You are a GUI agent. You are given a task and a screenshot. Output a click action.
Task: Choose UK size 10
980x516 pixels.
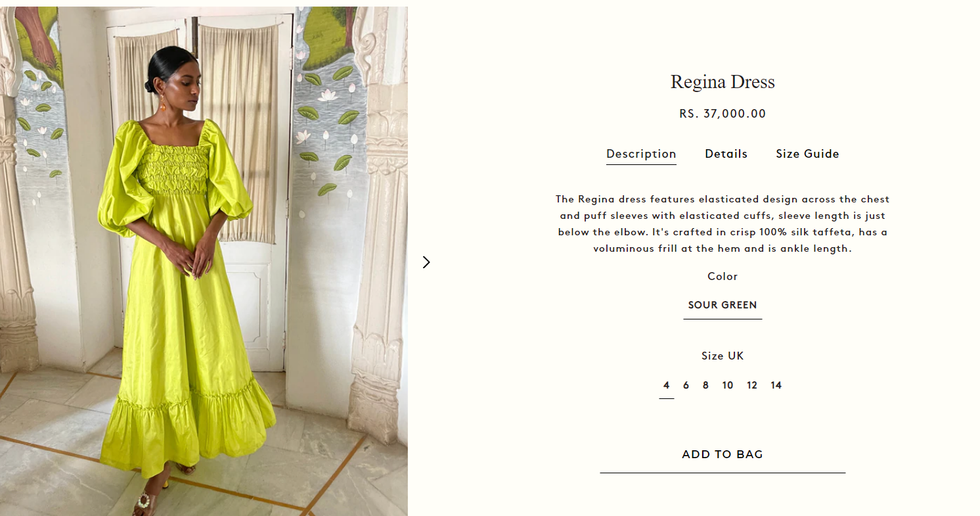click(x=727, y=386)
